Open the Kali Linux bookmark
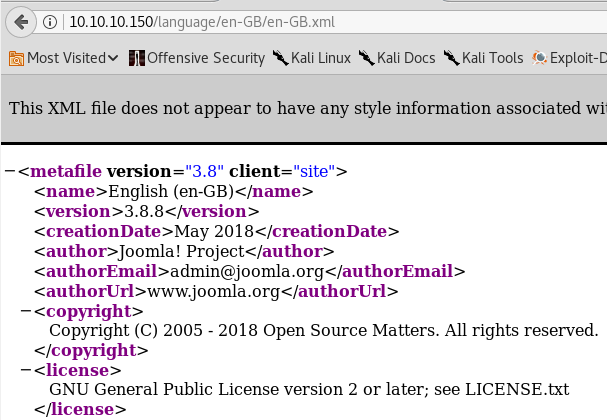Viewport: 607px width, 420px height. (314, 58)
